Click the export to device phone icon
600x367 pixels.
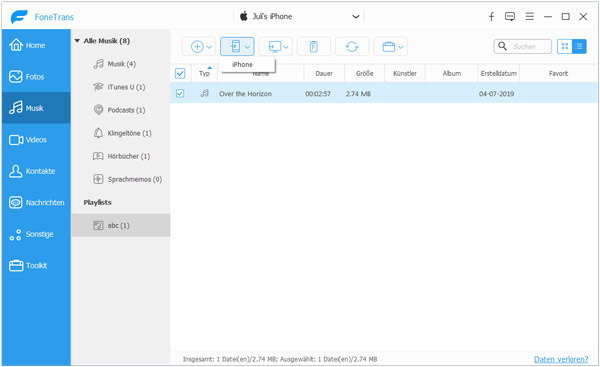(235, 46)
